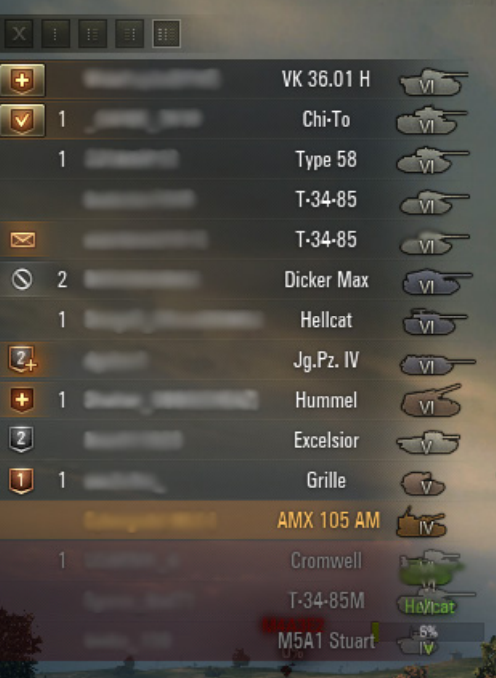This screenshot has height=678, width=496.
Task: Switch to the fourth panel layout mode button
Action: (130, 33)
